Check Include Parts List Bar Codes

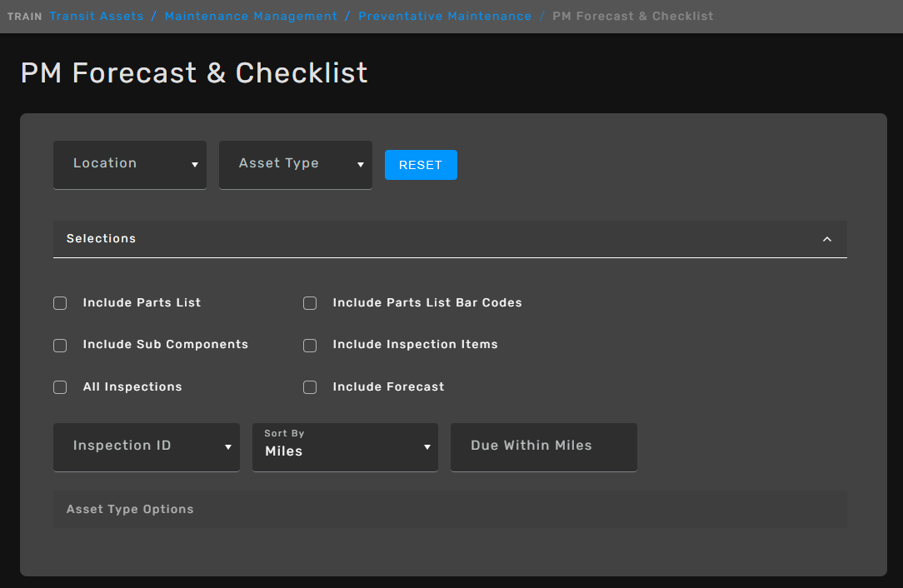(310, 303)
